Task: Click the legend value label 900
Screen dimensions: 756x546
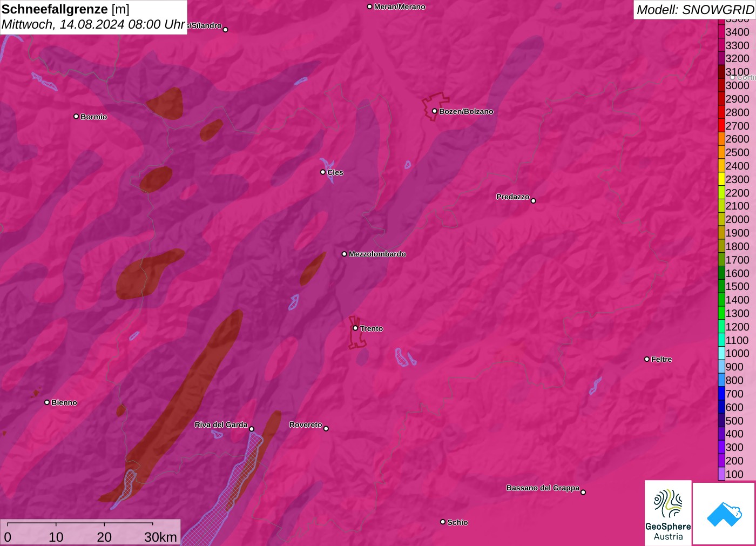Action: pyautogui.click(x=734, y=367)
